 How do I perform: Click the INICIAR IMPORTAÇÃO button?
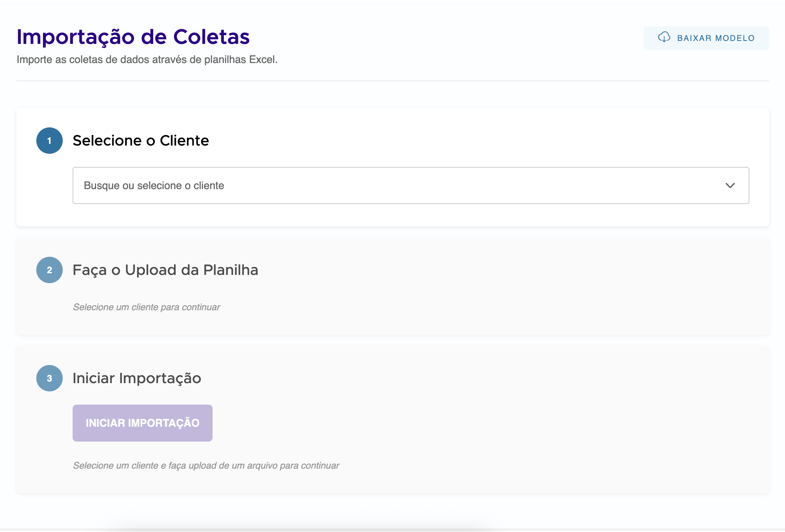(143, 423)
